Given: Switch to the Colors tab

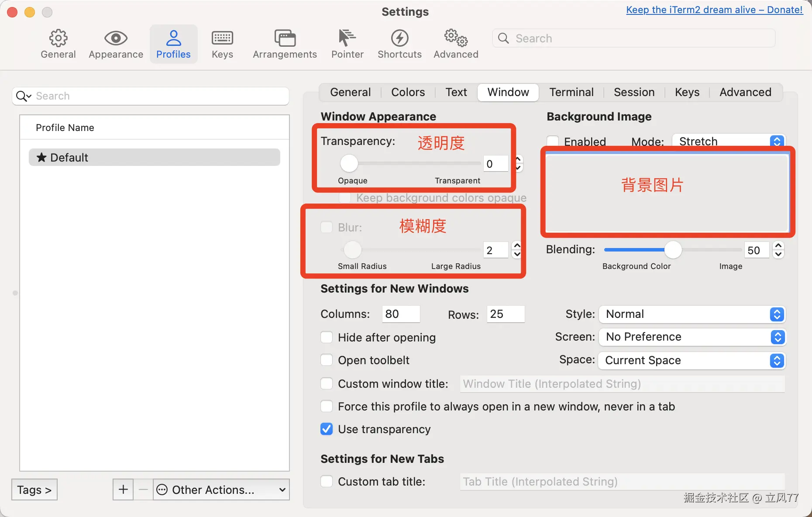Looking at the screenshot, I should tap(408, 92).
